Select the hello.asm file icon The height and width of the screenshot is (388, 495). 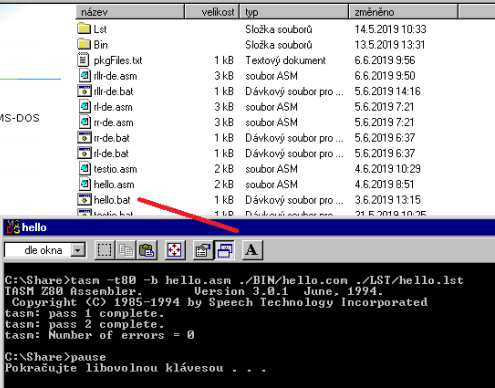coord(85,184)
